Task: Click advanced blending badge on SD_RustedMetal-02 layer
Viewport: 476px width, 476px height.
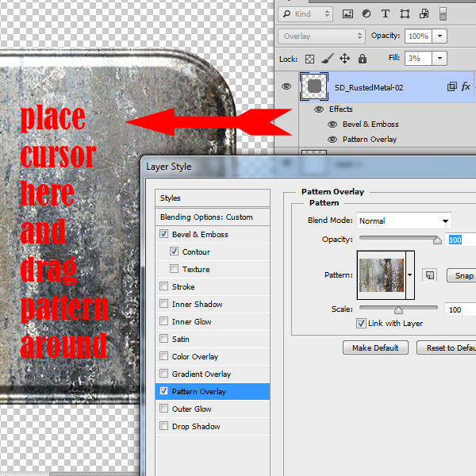Action: (x=451, y=86)
